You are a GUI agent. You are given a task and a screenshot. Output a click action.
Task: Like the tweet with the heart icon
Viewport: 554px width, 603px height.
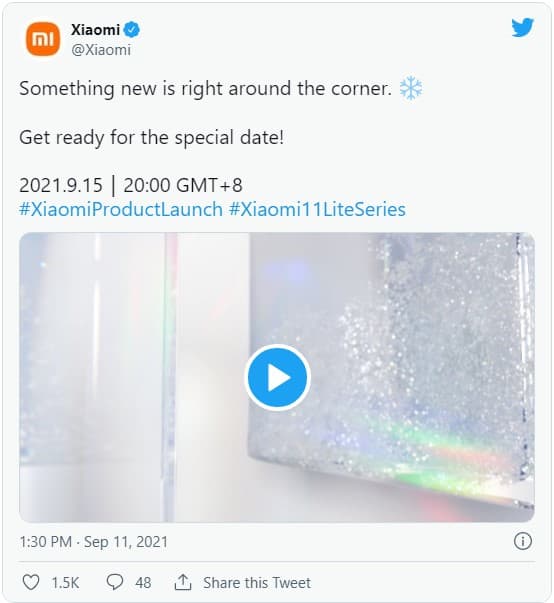(x=31, y=582)
